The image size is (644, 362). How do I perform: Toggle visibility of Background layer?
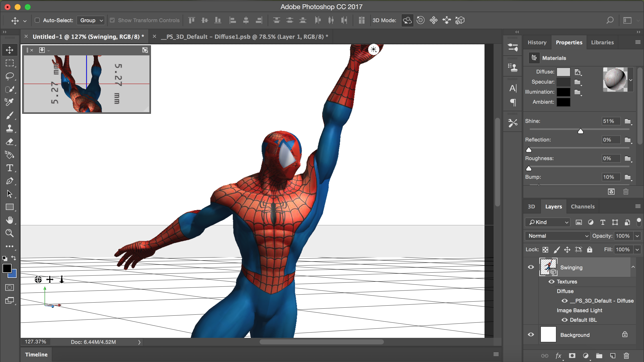coord(531,335)
